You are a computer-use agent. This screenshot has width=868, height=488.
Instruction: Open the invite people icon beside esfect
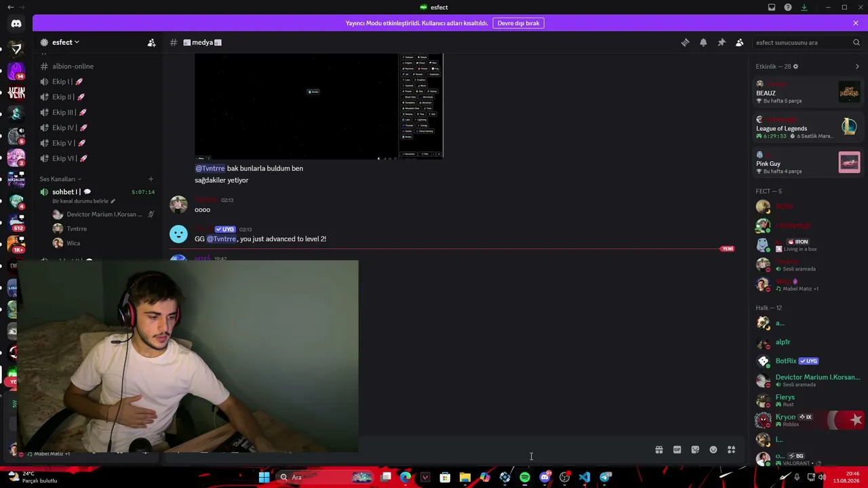point(152,43)
